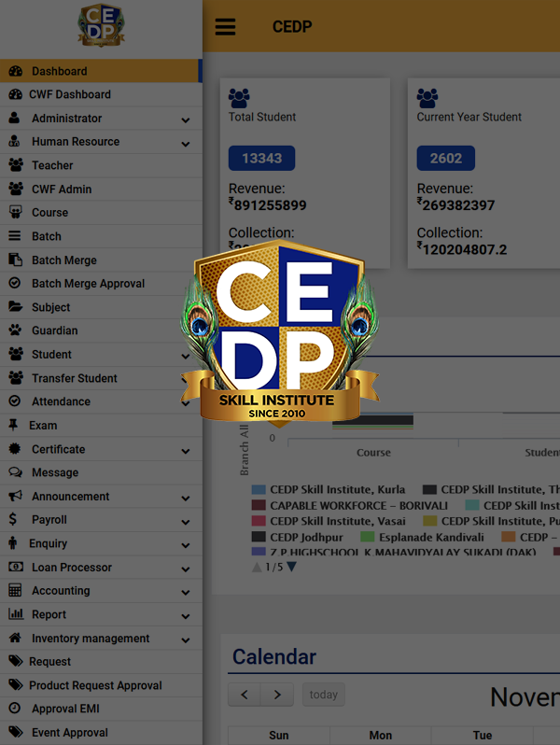The width and height of the screenshot is (560, 745).
Task: Click the Administrator user icon
Action: point(14,118)
